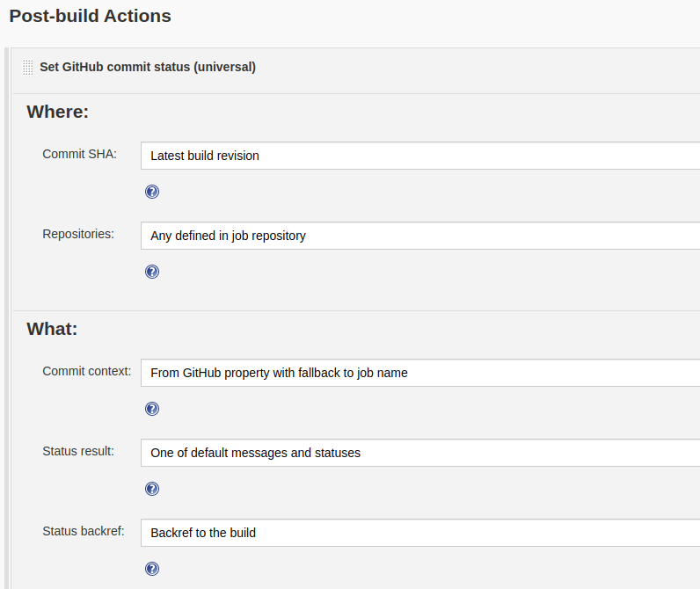Open the Commit context dropdown
Image resolution: width=700 pixels, height=589 pixels.
coord(420,373)
